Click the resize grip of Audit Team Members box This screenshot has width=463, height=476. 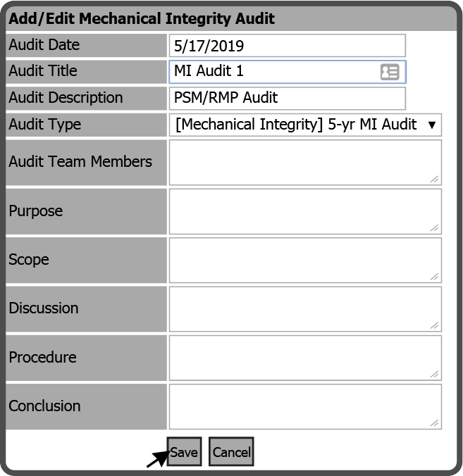[x=434, y=179]
